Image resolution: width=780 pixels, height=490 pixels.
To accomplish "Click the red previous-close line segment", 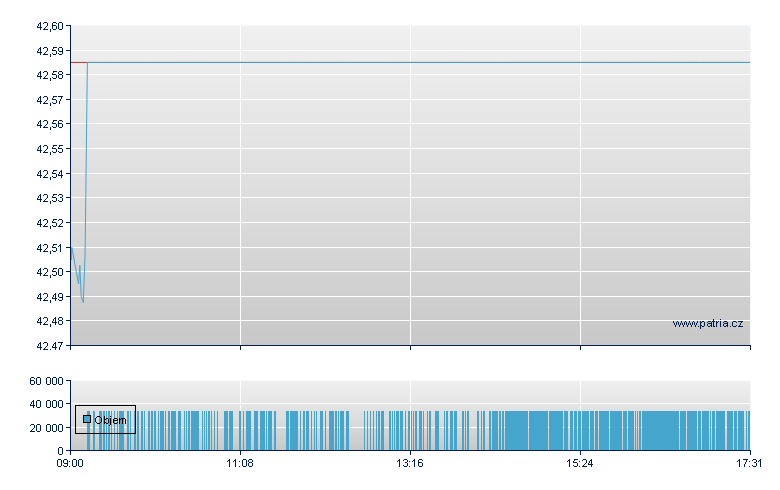I will click(79, 63).
